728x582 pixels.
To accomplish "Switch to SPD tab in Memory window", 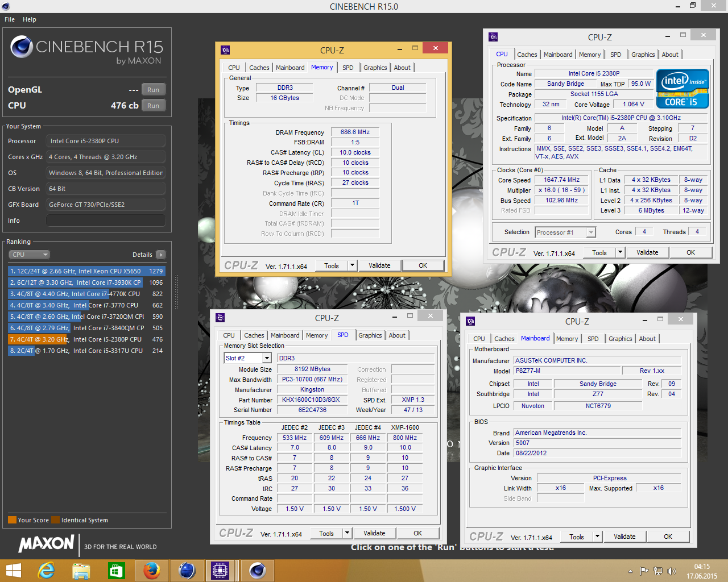I will [348, 68].
